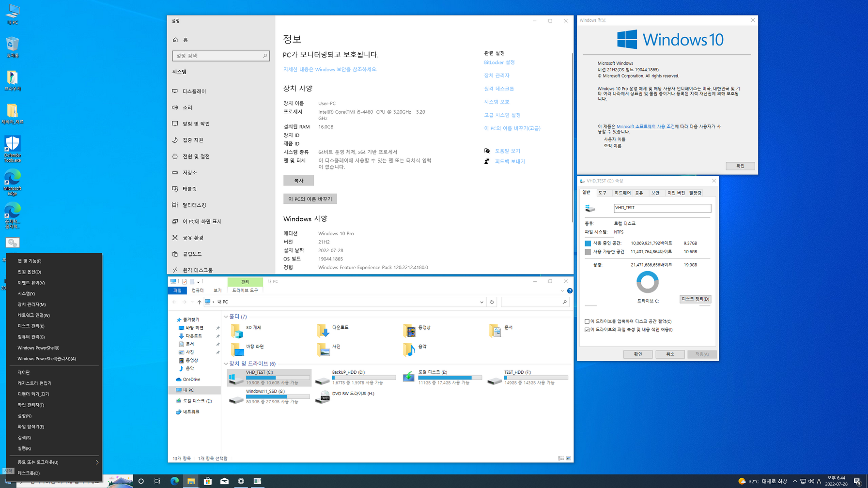Image resolution: width=868 pixels, height=488 pixels.
Task: Open weather widget on taskbar
Action: click(x=763, y=481)
